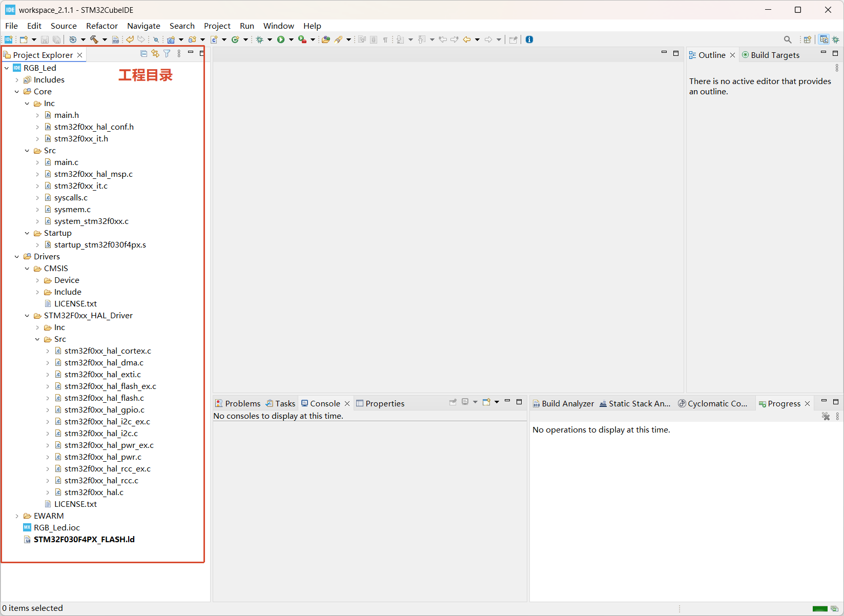This screenshot has height=616, width=844.
Task: Click the Open Console icon
Action: point(486,402)
